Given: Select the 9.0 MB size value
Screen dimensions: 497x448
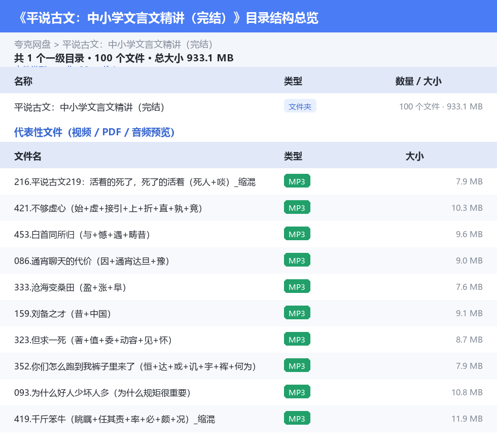Looking at the screenshot, I should click(469, 260).
